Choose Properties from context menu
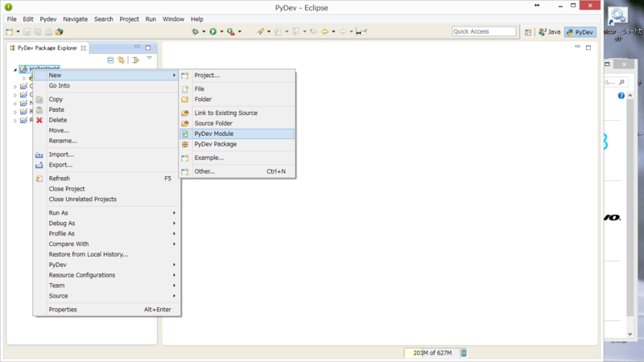The image size is (644, 362). tap(107, 310)
